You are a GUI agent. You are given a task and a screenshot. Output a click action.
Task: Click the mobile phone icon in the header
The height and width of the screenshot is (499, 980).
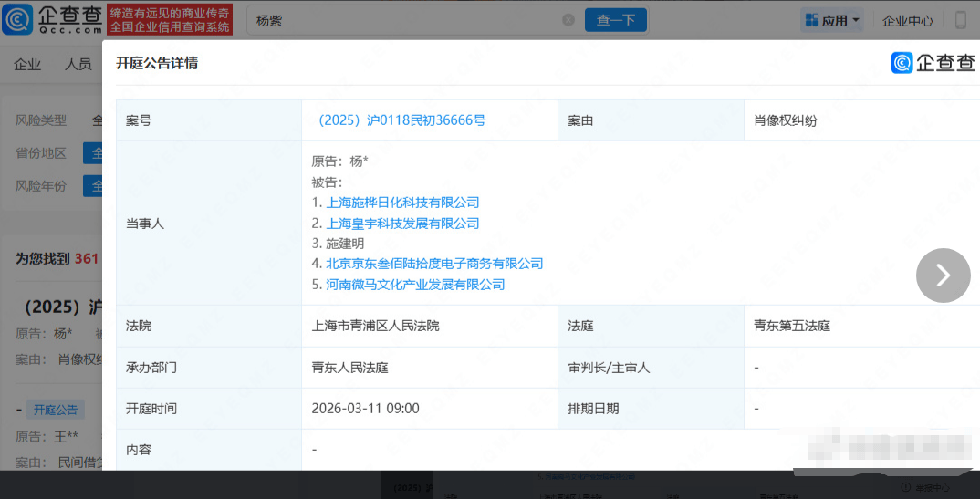[960, 20]
